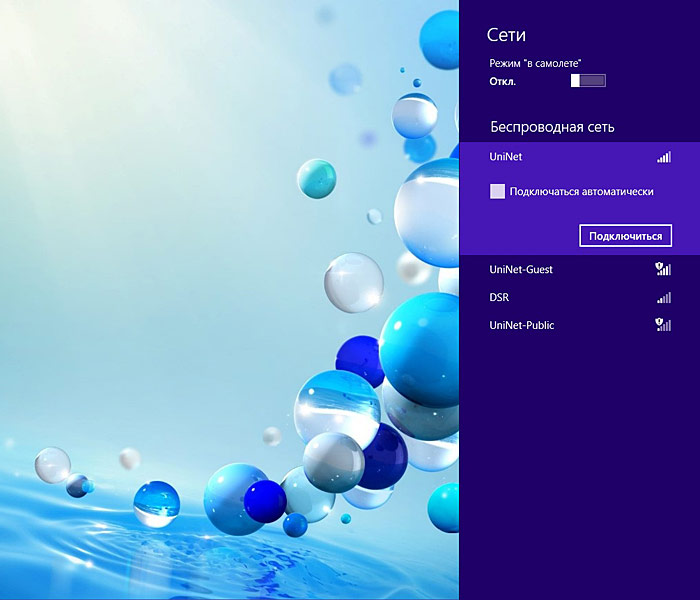
Task: Click the "Сети" panel heading
Action: (x=506, y=35)
